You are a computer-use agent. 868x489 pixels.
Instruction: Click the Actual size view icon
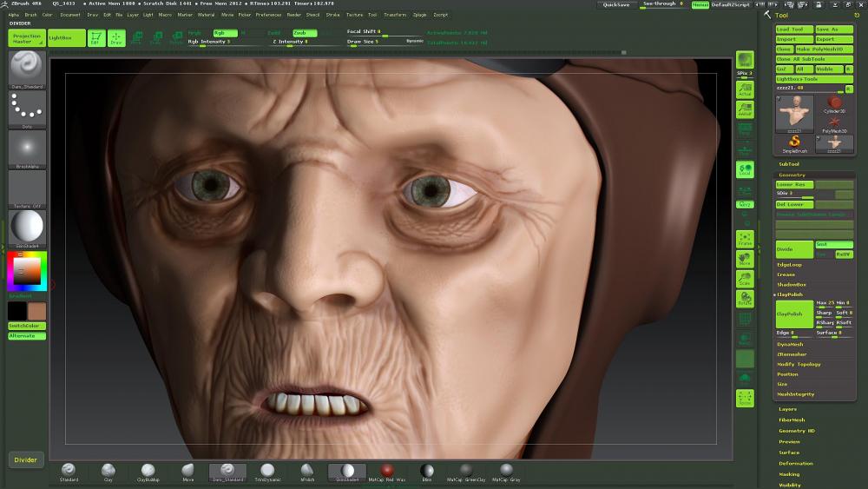pos(745,89)
